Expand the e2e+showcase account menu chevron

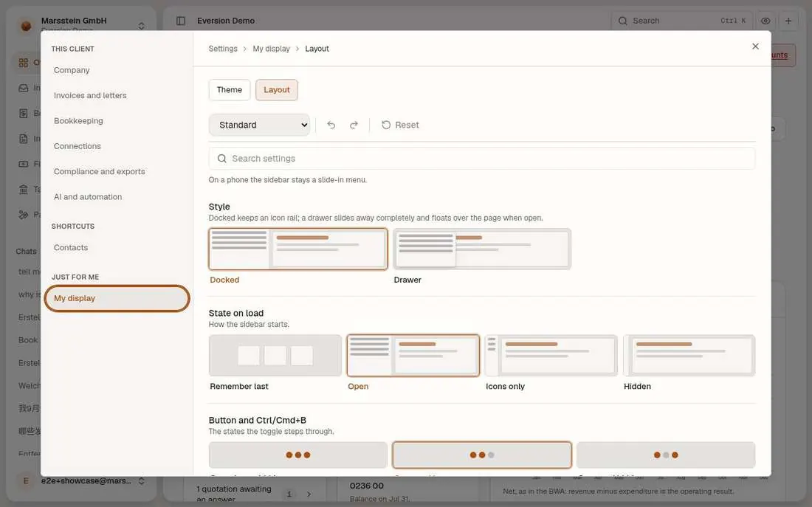[x=142, y=481]
